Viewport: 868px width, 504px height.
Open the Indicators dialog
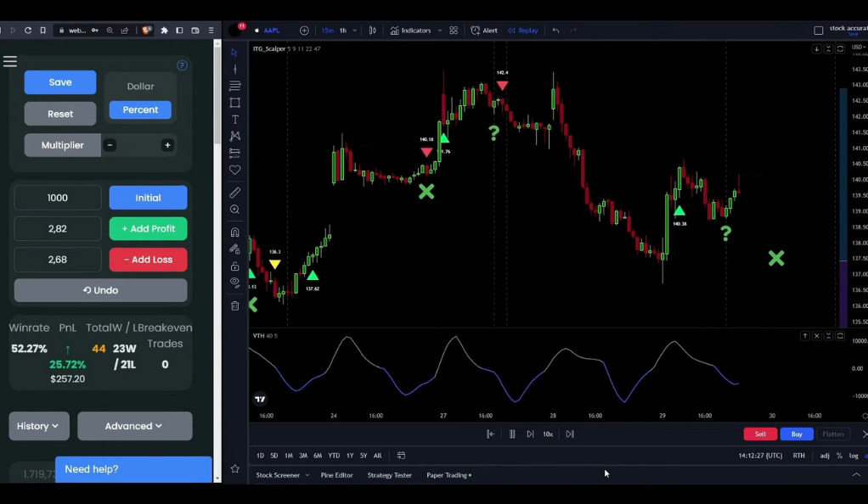click(410, 31)
